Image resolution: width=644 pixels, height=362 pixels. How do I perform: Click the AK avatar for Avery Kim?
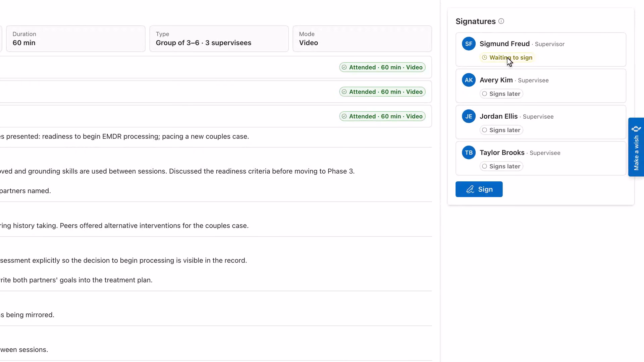coord(469,80)
